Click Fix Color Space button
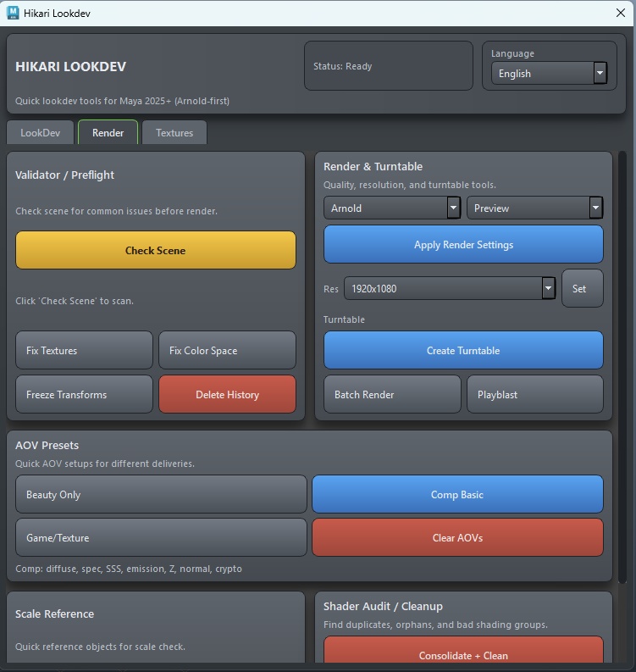The image size is (636, 672). click(x=227, y=350)
